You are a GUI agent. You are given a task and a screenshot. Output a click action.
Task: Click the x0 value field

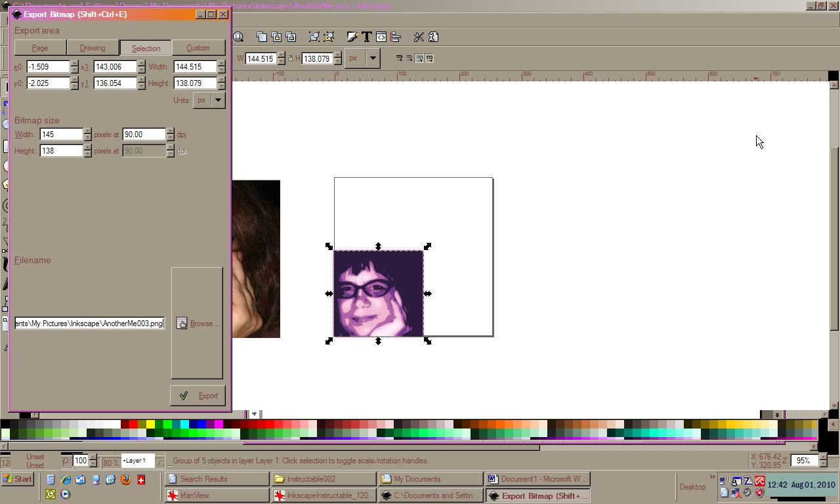point(49,67)
